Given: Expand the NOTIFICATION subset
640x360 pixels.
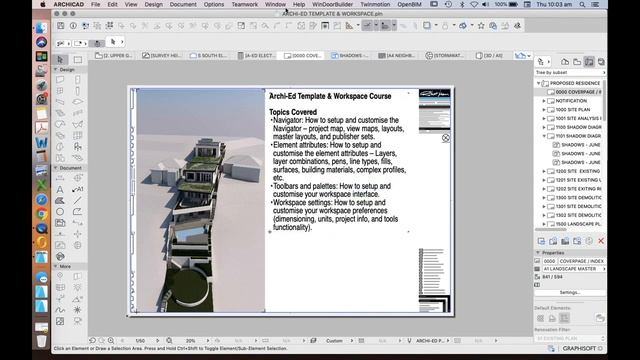Looking at the screenshot, I should point(544,101).
